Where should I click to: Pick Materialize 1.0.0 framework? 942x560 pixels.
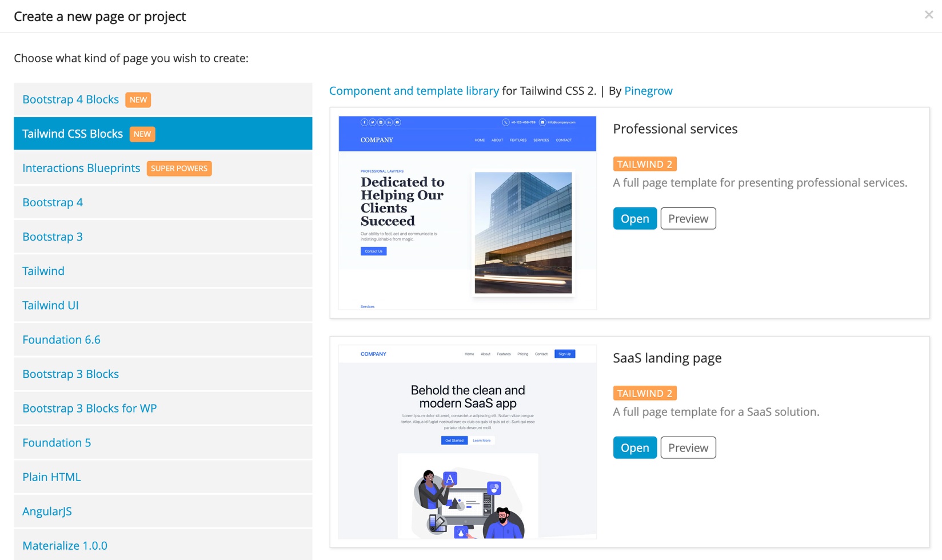pos(163,545)
